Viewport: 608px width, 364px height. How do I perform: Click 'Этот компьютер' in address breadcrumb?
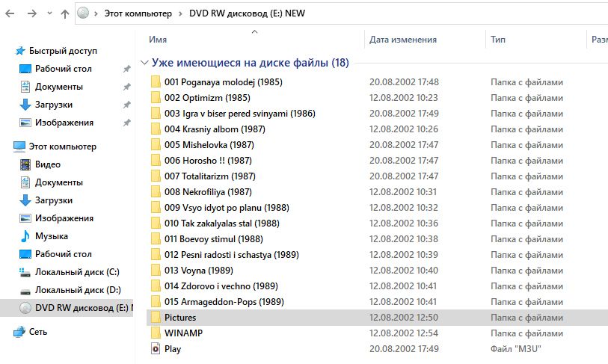tap(138, 13)
